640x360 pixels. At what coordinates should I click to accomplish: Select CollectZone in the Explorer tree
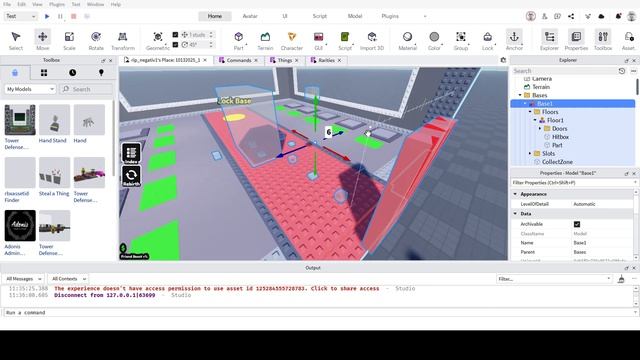click(x=557, y=162)
